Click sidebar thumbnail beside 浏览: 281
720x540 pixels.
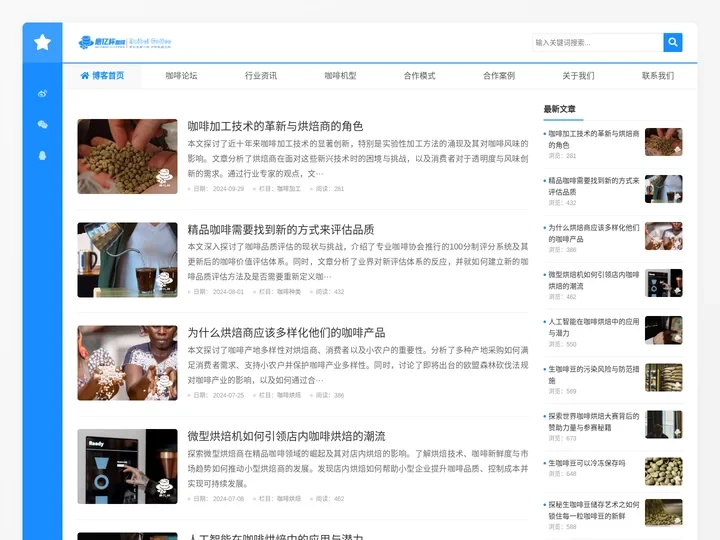coord(664,142)
